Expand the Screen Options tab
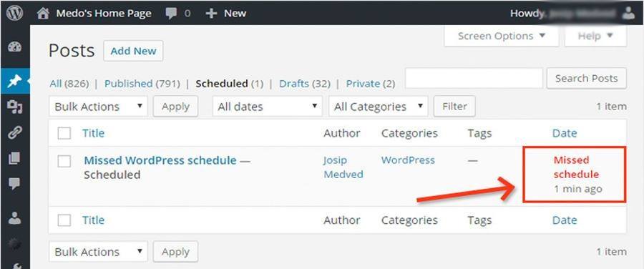Screen dimensions: 644x269 (502, 36)
